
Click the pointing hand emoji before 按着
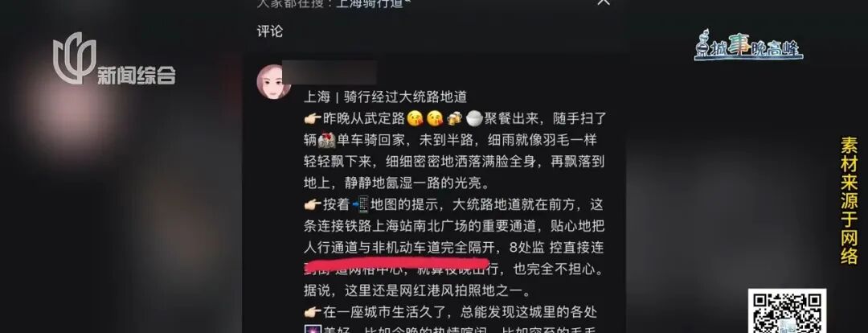(313, 205)
